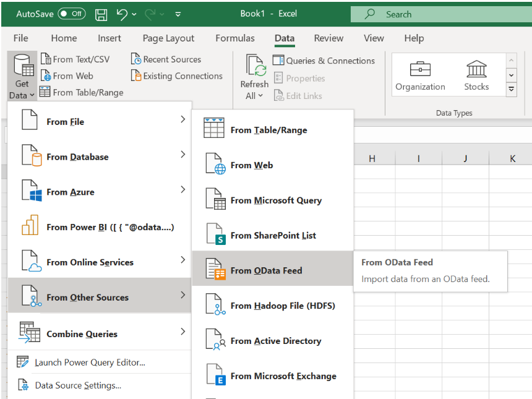Open the Review tab
532x399 pixels.
(328, 38)
